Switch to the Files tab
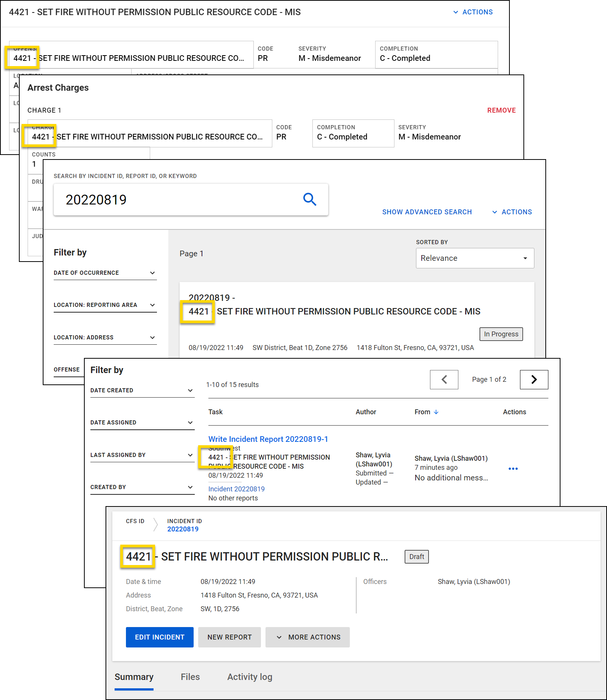The height and width of the screenshot is (700, 607). pos(190,677)
